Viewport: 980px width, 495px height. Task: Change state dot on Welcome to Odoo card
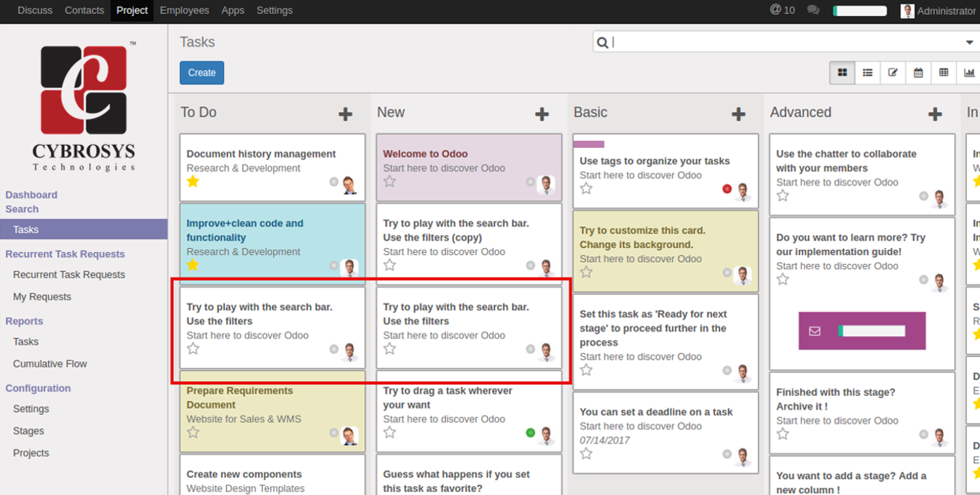[530, 182]
